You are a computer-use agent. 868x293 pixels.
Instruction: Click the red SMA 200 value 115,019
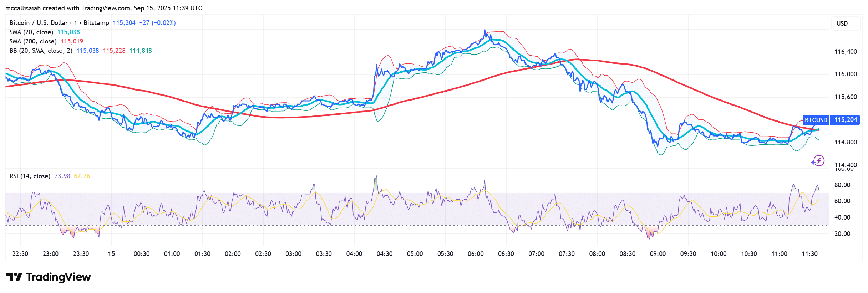pyautogui.click(x=72, y=41)
